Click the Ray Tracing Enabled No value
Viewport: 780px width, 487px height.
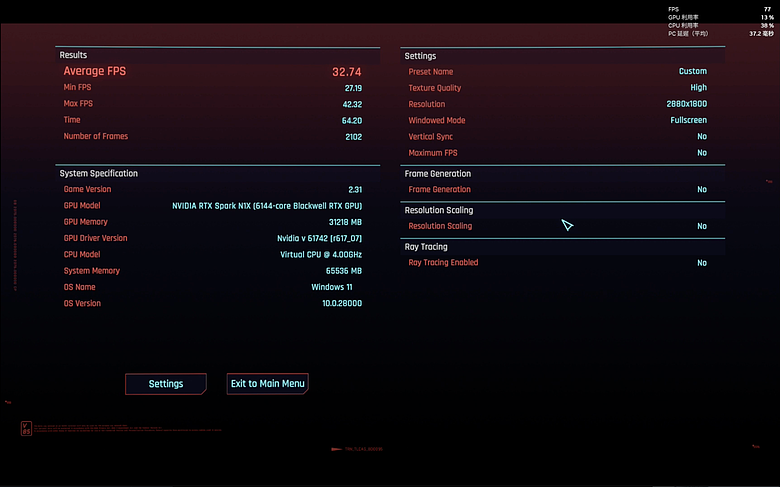(702, 263)
